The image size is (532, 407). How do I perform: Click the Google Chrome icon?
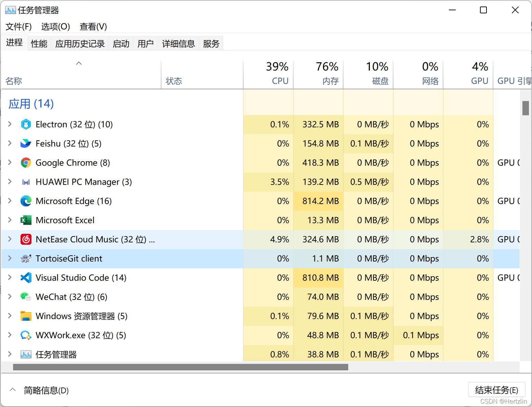[x=26, y=163]
